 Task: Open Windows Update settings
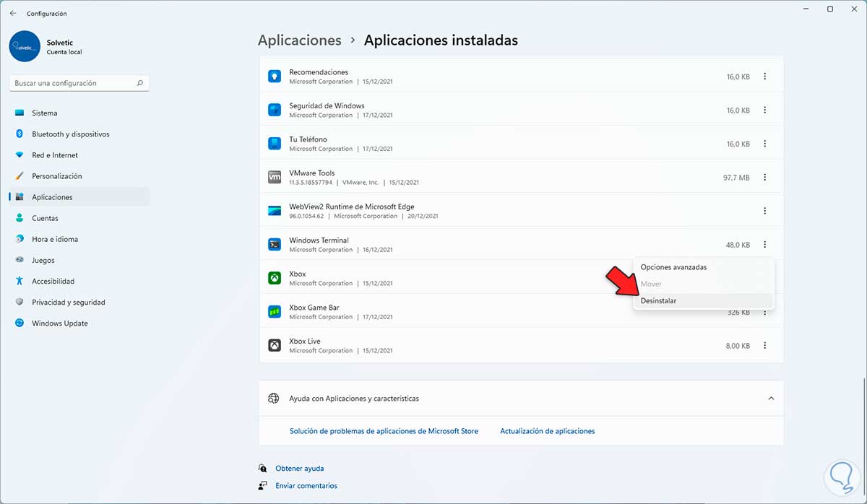(x=79, y=323)
